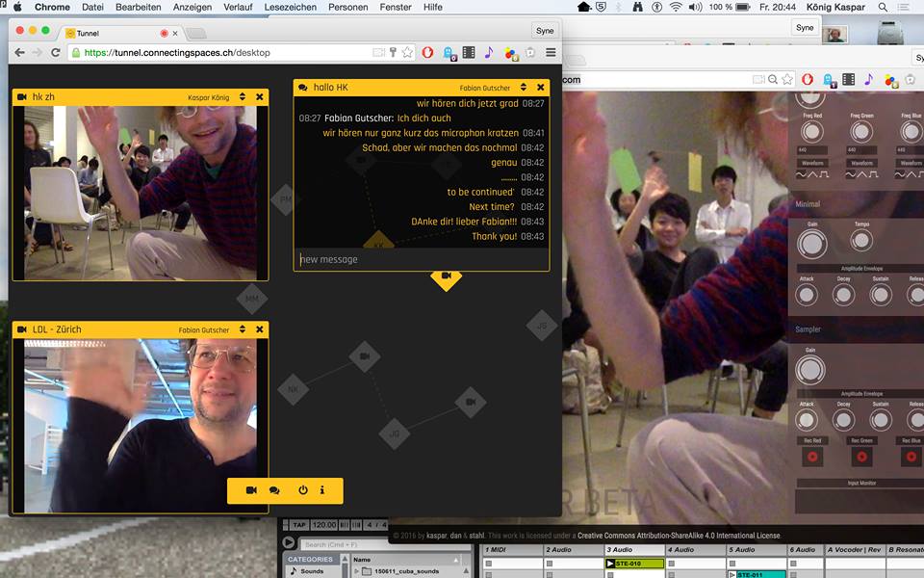This screenshot has width=924, height=578.
Task: Sort Ableton browser by the Name column
Action: coord(405,559)
